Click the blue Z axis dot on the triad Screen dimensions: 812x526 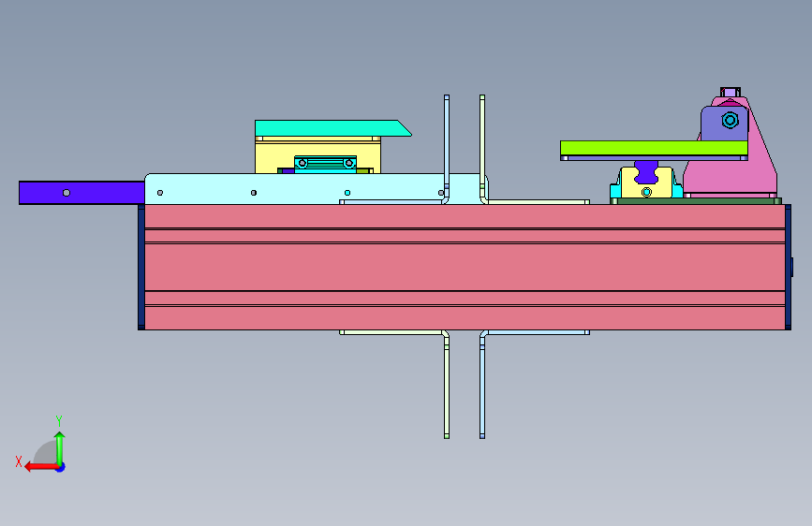pyautogui.click(x=61, y=467)
